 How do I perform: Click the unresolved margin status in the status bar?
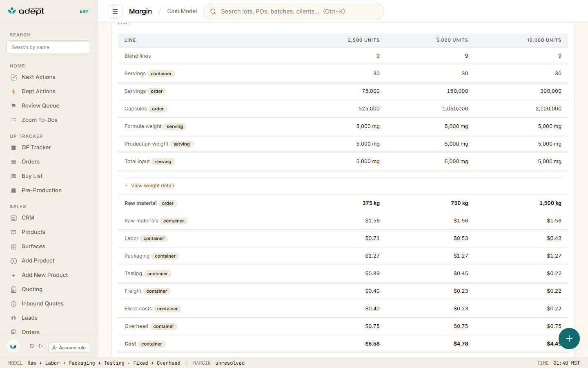tap(230, 363)
